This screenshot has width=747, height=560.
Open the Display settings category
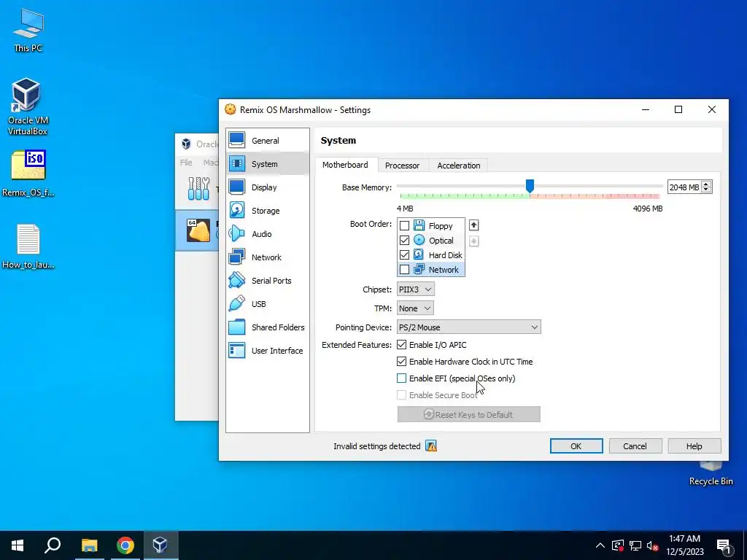click(267, 187)
